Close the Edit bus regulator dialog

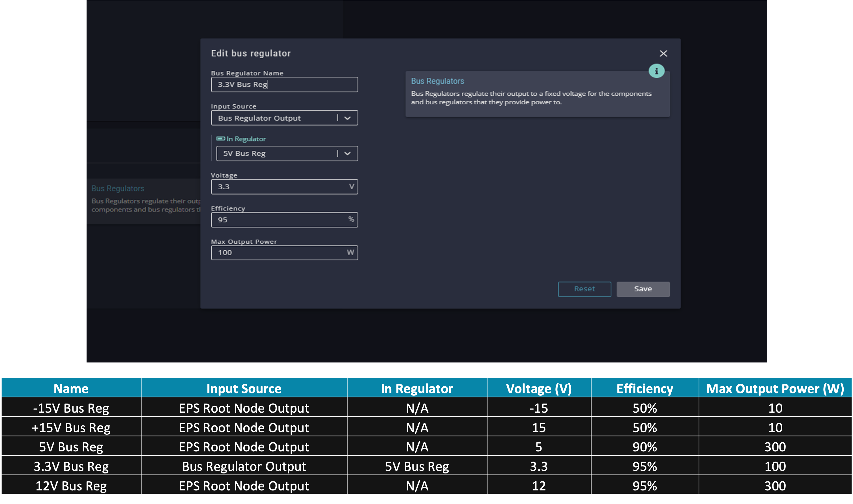tap(663, 53)
